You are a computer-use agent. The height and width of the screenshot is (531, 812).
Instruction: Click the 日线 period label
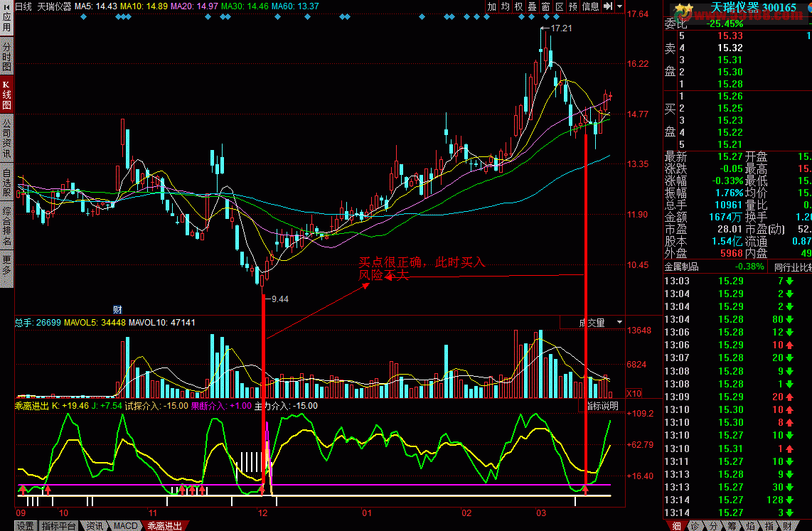coord(23,6)
